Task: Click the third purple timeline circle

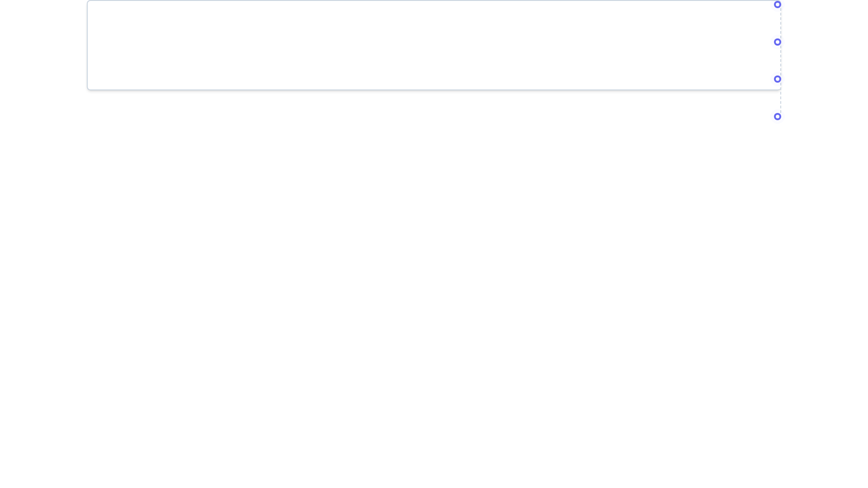Action: click(x=777, y=79)
